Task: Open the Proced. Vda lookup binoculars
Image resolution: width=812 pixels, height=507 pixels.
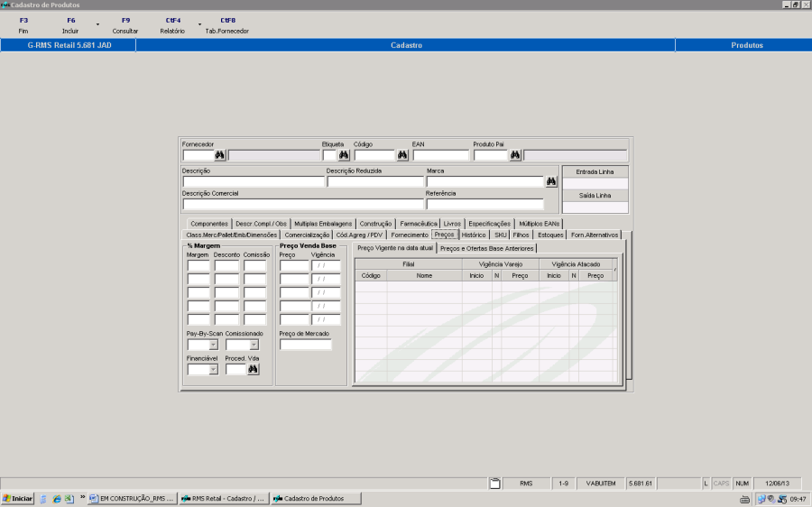Action: coord(254,369)
